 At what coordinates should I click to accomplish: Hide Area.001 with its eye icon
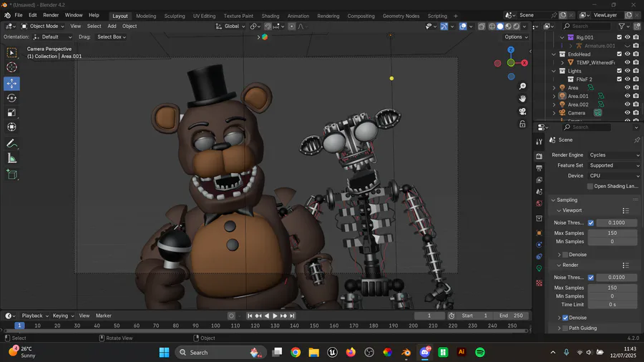(628, 96)
